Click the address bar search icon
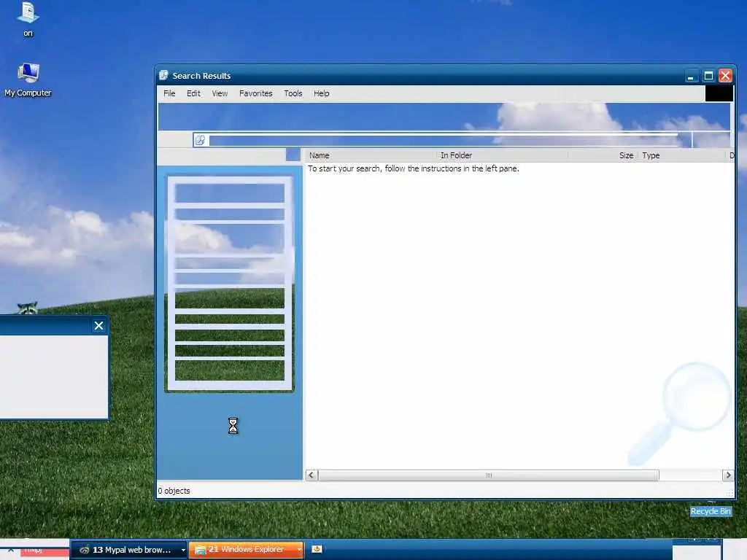The image size is (747, 560). point(201,140)
